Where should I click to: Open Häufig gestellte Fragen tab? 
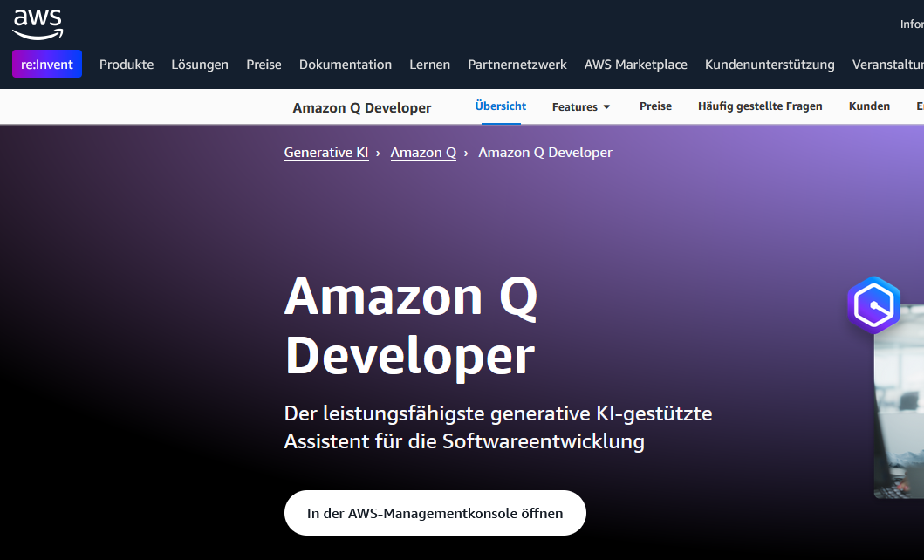coord(760,106)
